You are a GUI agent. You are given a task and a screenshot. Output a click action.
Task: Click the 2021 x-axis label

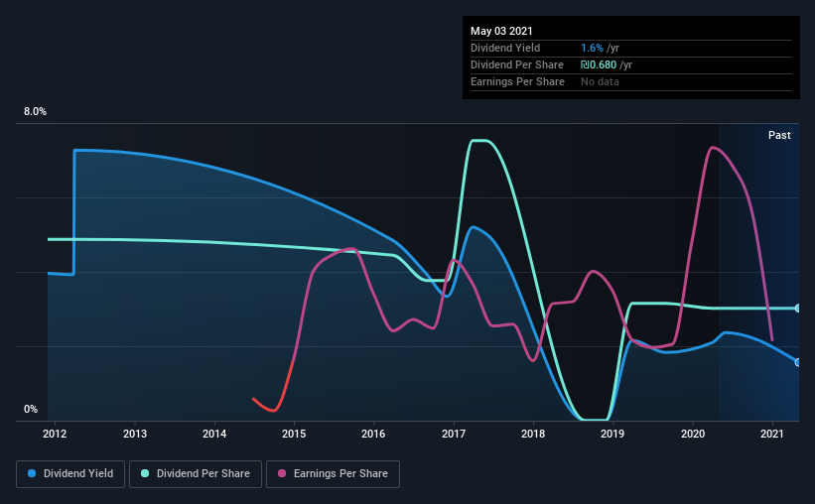tap(772, 434)
